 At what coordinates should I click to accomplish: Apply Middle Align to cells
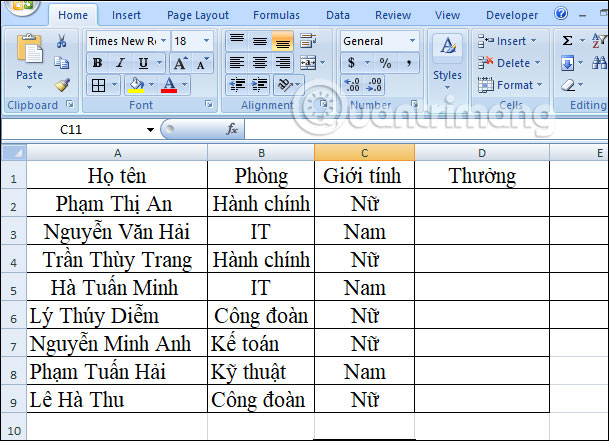pos(260,40)
